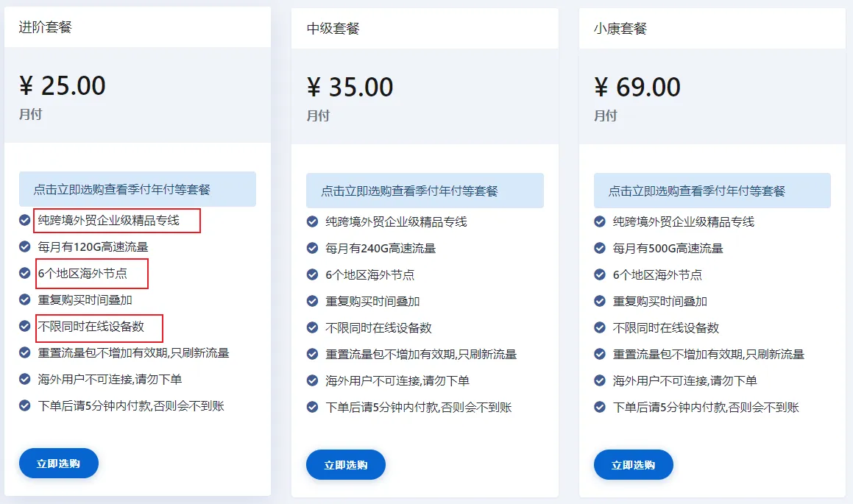
Task: Click the 立即选购 button under 中级套餐
Action: tap(346, 465)
